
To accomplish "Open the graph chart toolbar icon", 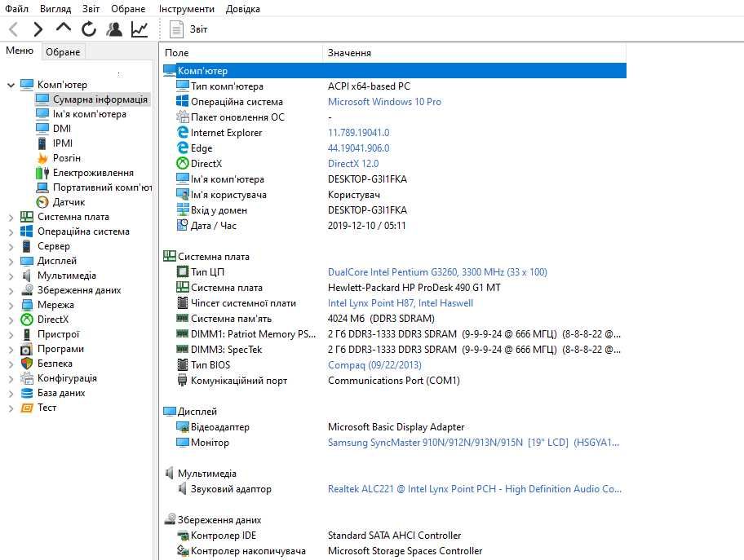I will click(x=139, y=29).
